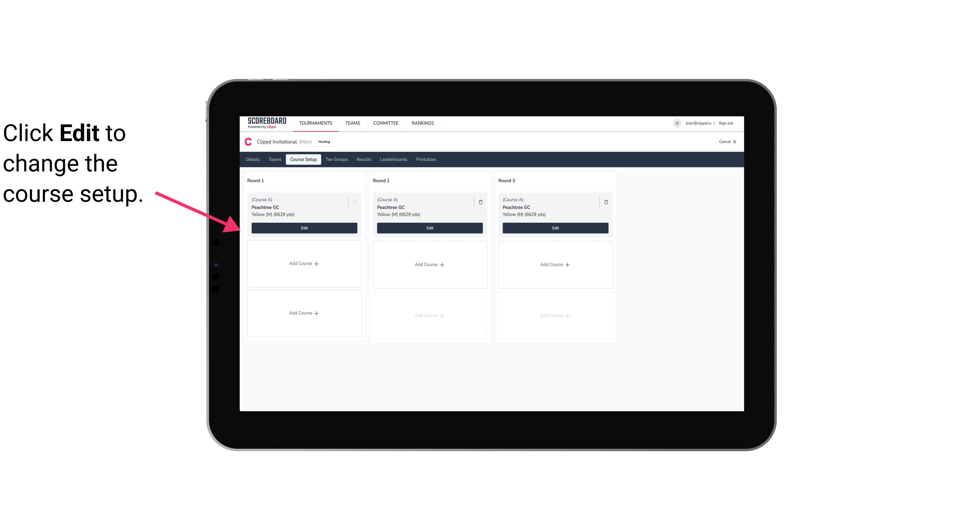Click delete icon for Round 1 course
The width and height of the screenshot is (980, 527).
356,202
